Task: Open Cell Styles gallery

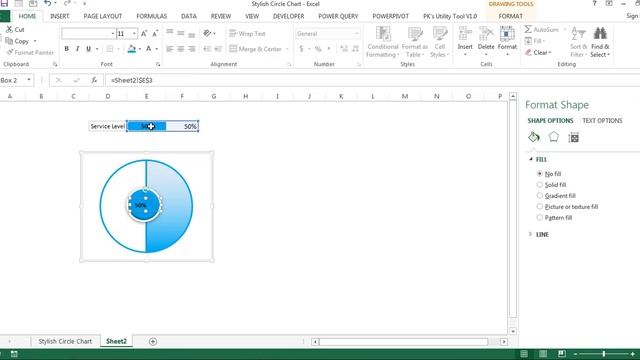Action: (440, 42)
